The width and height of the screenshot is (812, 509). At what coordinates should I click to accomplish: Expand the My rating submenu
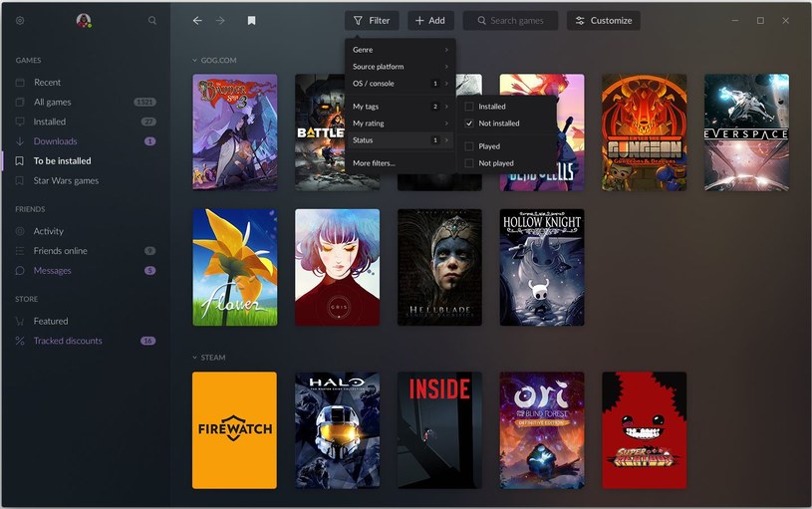(401, 124)
